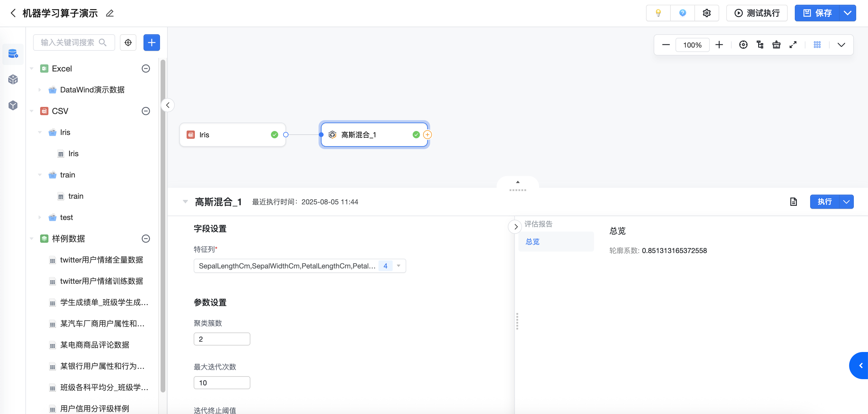Toggle fullscreen canvas expand icon

pyautogui.click(x=793, y=45)
